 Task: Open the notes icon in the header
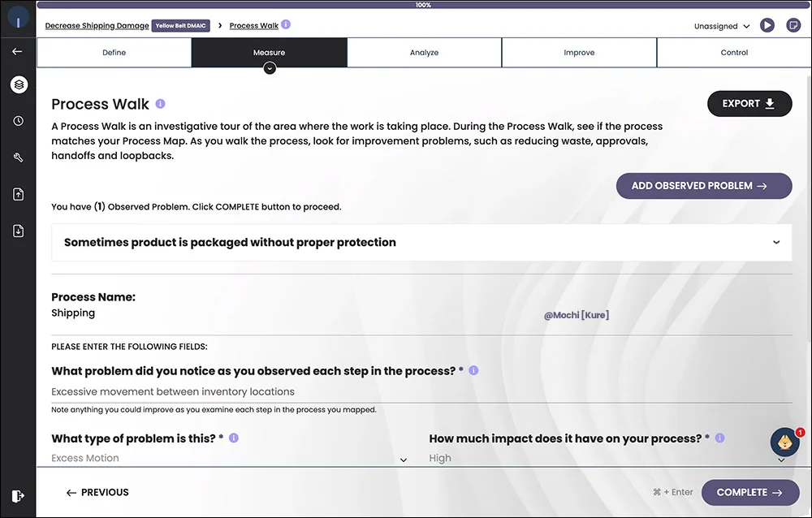(793, 25)
